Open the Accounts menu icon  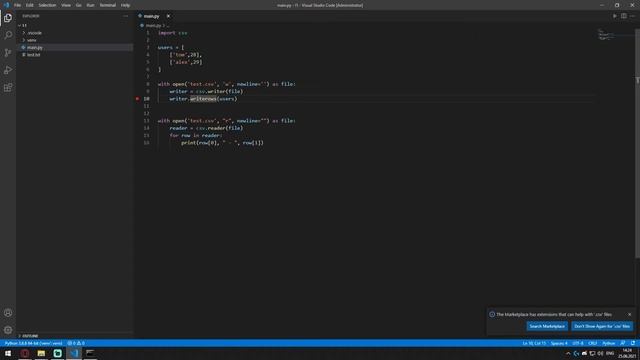(x=8, y=313)
